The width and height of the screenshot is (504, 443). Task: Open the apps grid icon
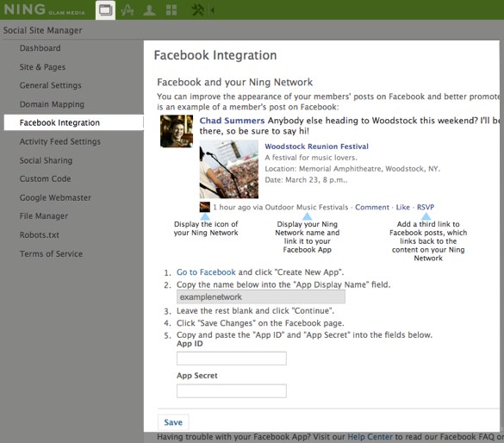coord(171,10)
